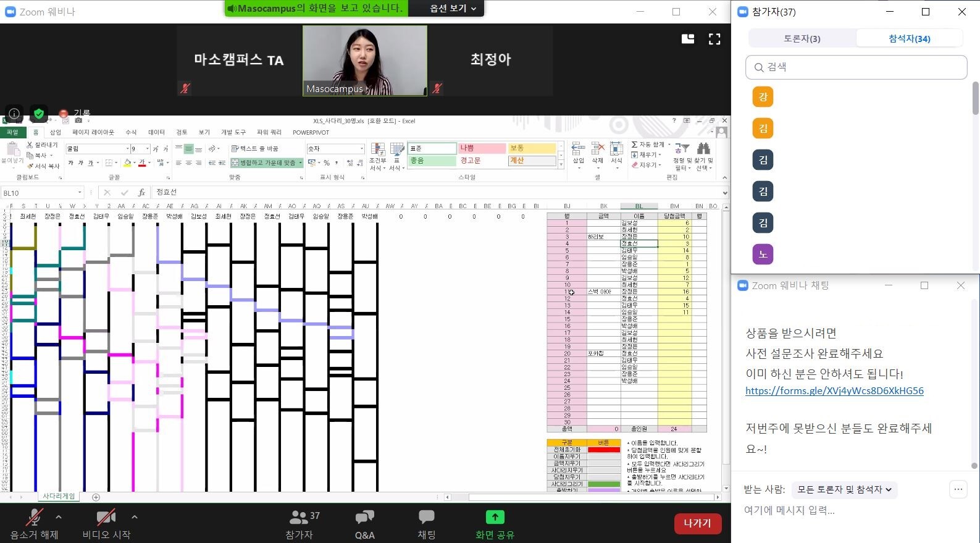Select the 참석자(34) tab
The height and width of the screenshot is (543, 980).
click(909, 38)
